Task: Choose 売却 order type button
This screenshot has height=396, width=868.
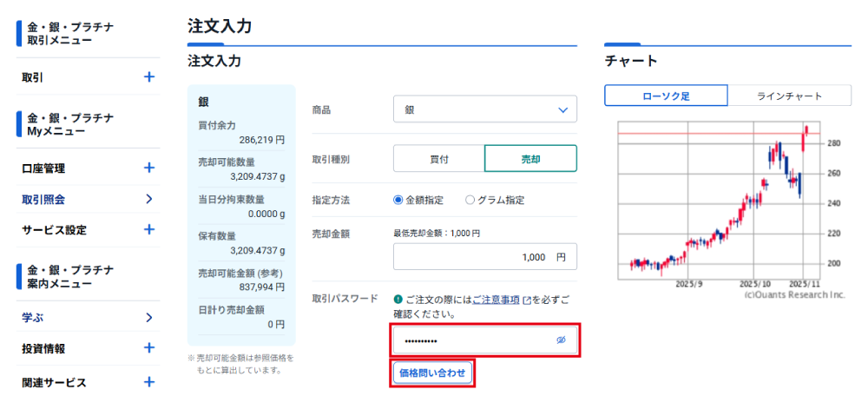Action: 530,159
